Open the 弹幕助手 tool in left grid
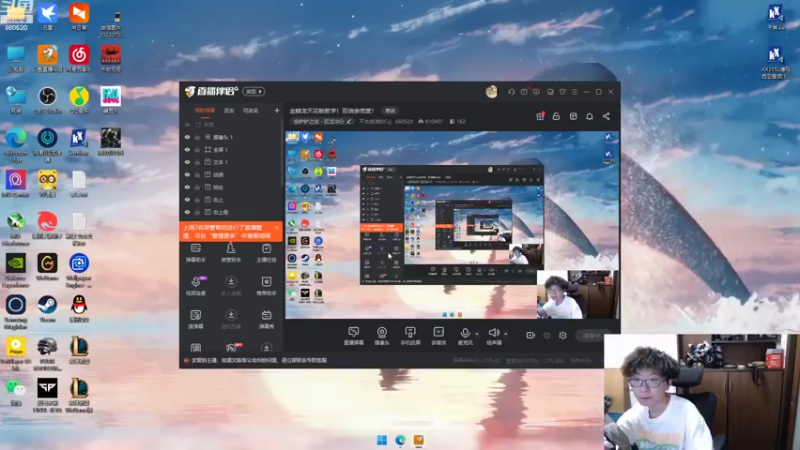 click(195, 253)
